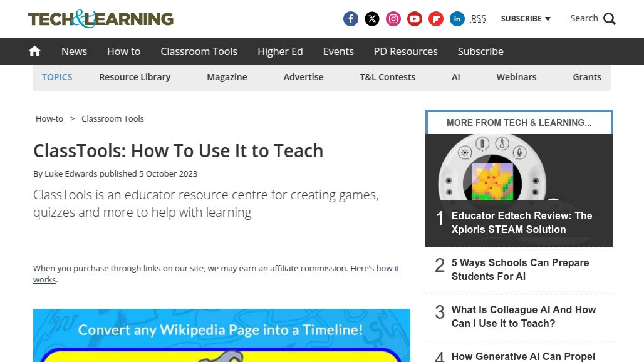
Task: Open the Resource Library topic
Action: (x=135, y=77)
